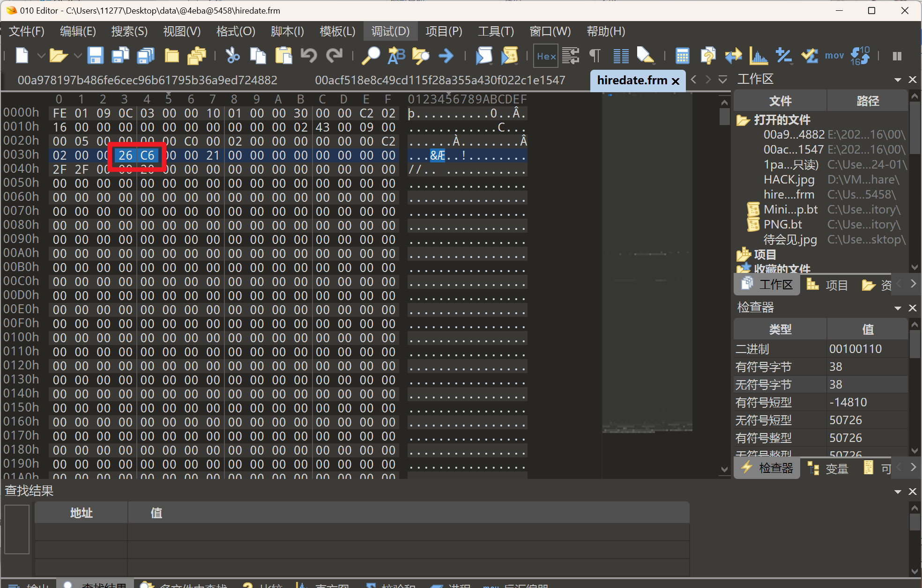Select 待会见.jpg in the workspace list

click(790, 240)
